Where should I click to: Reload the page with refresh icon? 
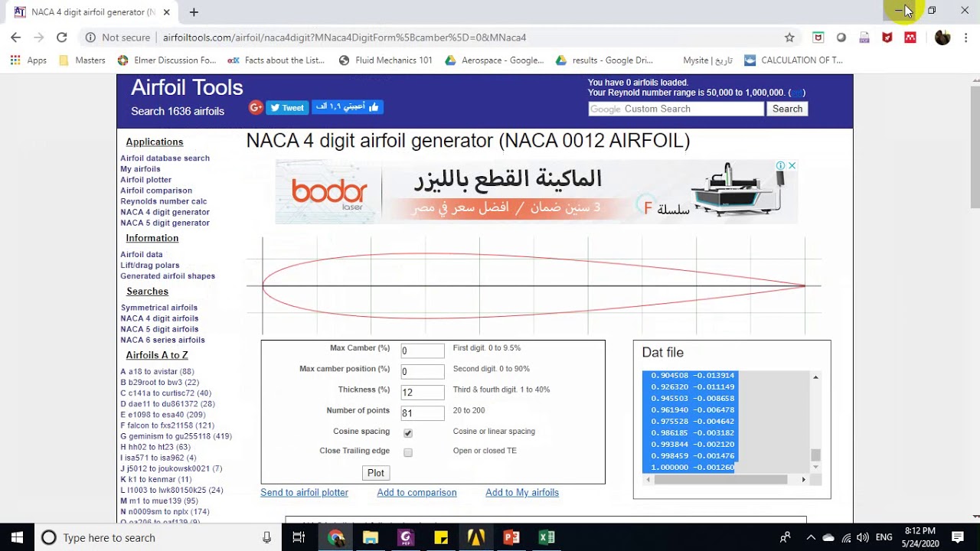pyautogui.click(x=62, y=37)
